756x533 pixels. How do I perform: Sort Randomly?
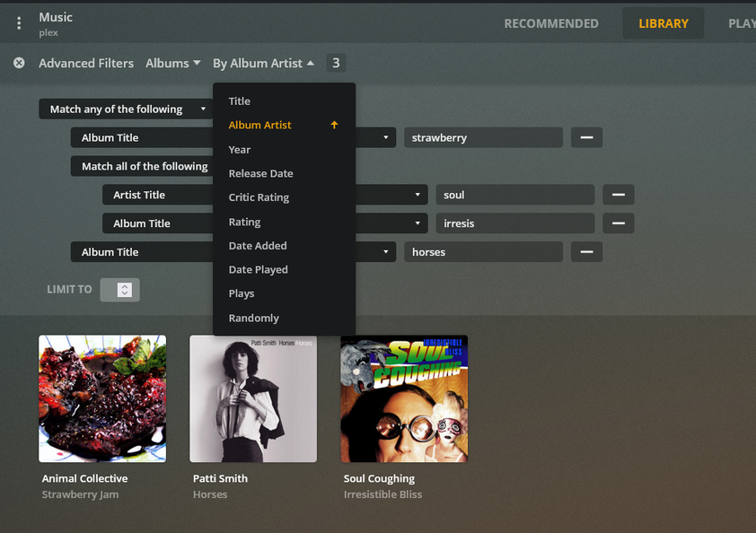(x=284, y=318)
